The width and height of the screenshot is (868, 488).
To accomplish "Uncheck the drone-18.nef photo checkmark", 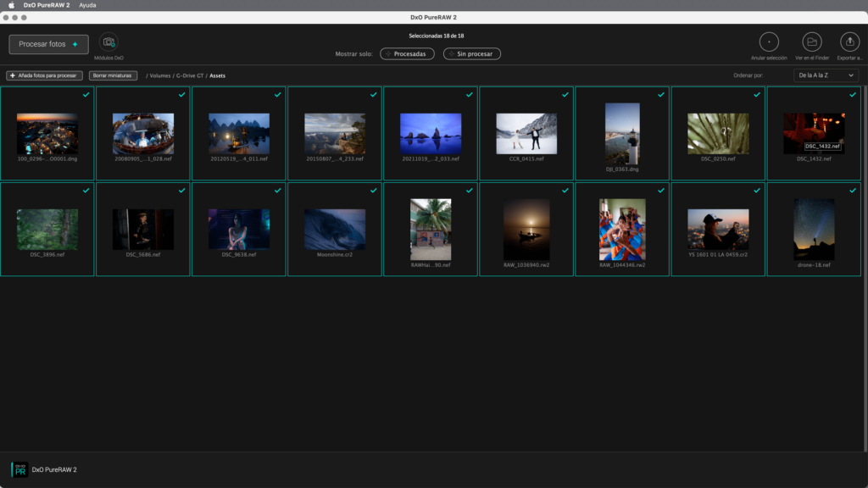I will click(853, 191).
